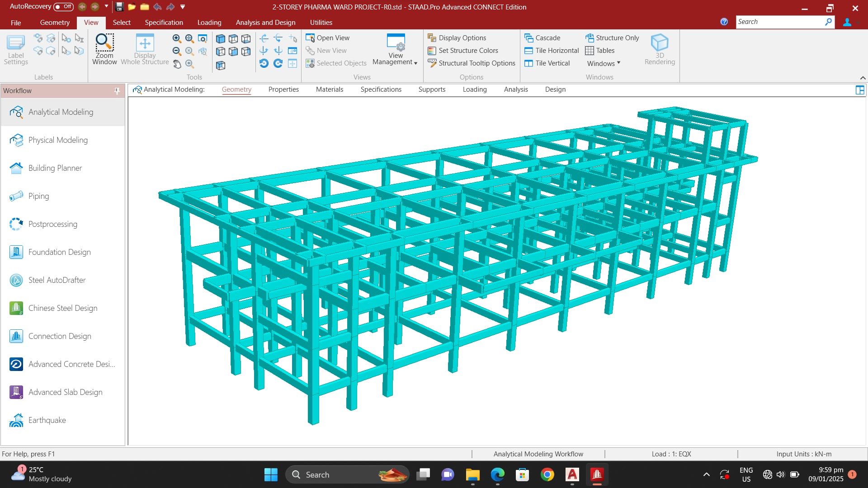Open the Advanced Slab Design workflow
The height and width of the screenshot is (488, 868).
63,392
